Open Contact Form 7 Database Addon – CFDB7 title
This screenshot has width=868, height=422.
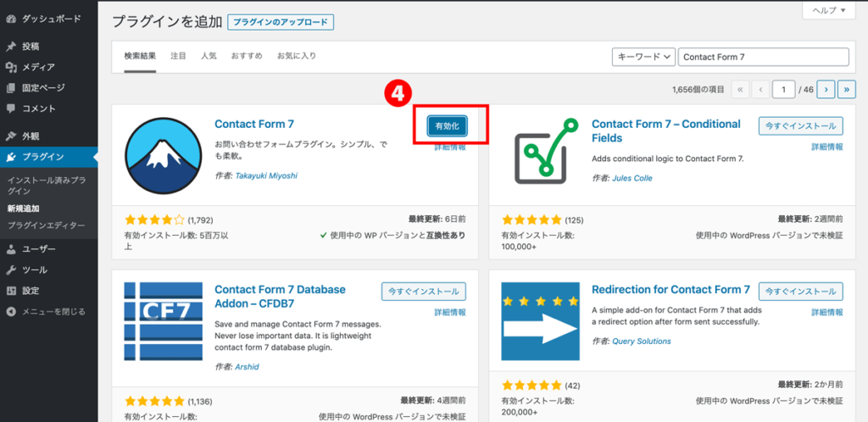pyautogui.click(x=280, y=297)
